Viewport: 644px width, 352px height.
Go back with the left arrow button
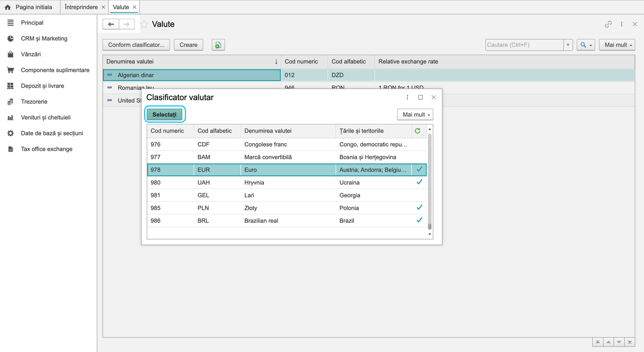111,24
